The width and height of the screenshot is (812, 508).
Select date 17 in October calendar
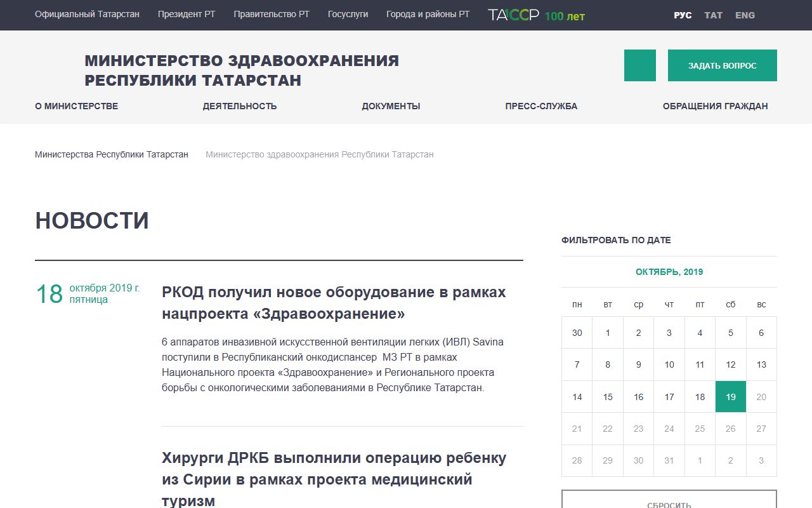(x=669, y=397)
